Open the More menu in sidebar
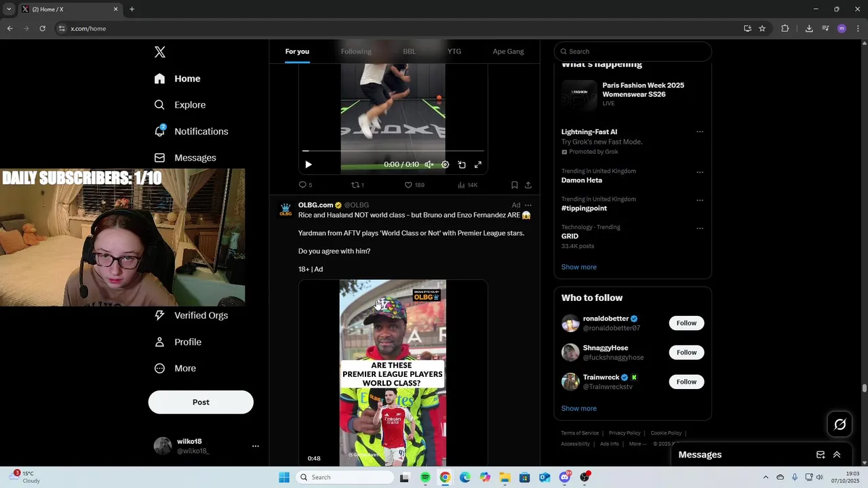This screenshot has height=488, width=868. pos(176,369)
